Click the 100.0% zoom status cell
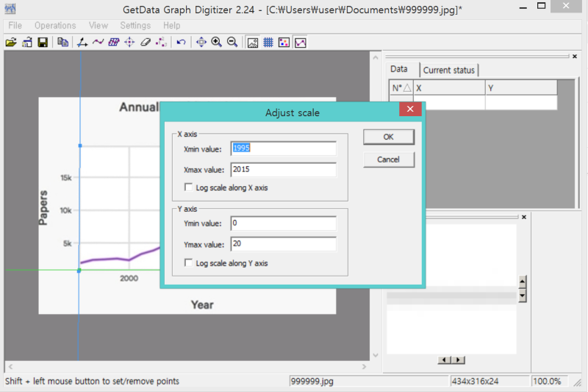 [550, 381]
